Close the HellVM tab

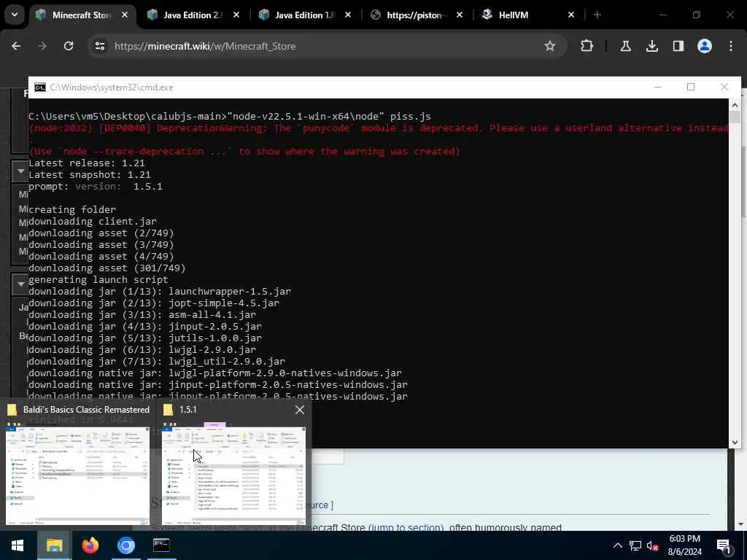click(x=570, y=15)
